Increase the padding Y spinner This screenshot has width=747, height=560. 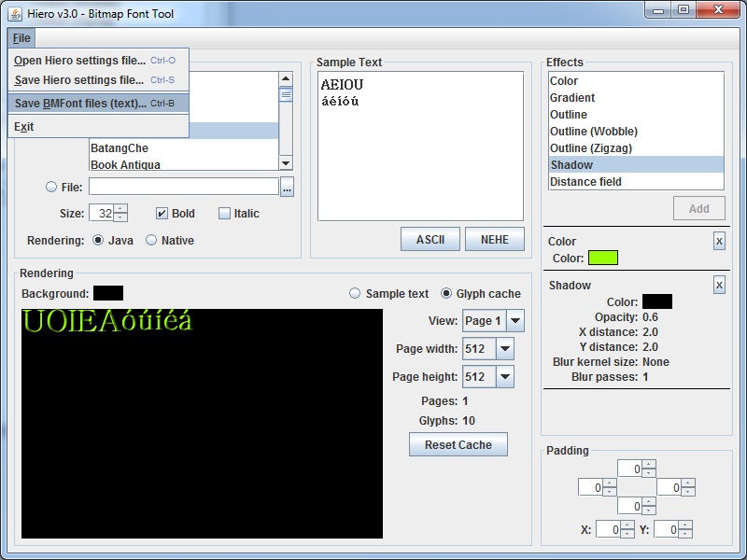[685, 525]
